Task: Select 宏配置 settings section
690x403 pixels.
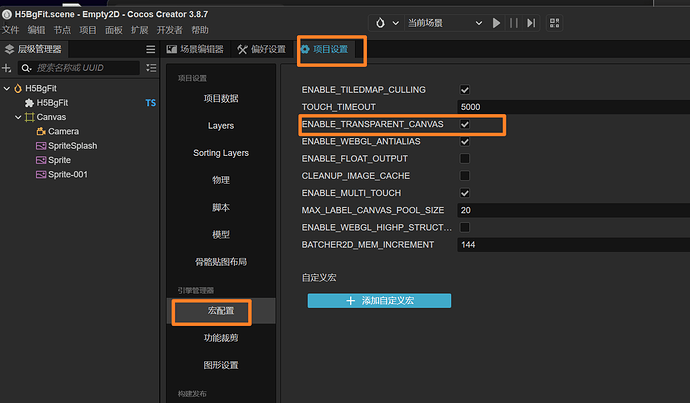Action: 221,311
